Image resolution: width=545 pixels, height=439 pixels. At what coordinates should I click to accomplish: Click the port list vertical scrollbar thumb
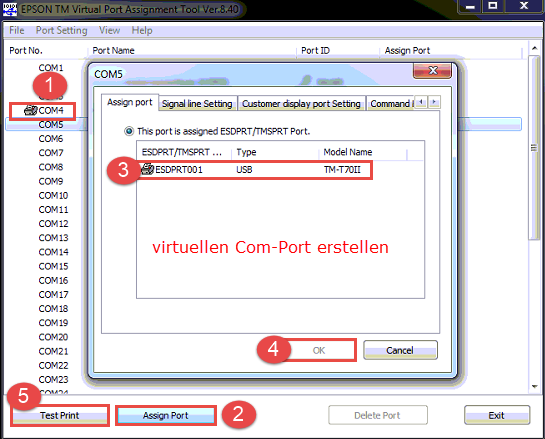pyautogui.click(x=534, y=147)
